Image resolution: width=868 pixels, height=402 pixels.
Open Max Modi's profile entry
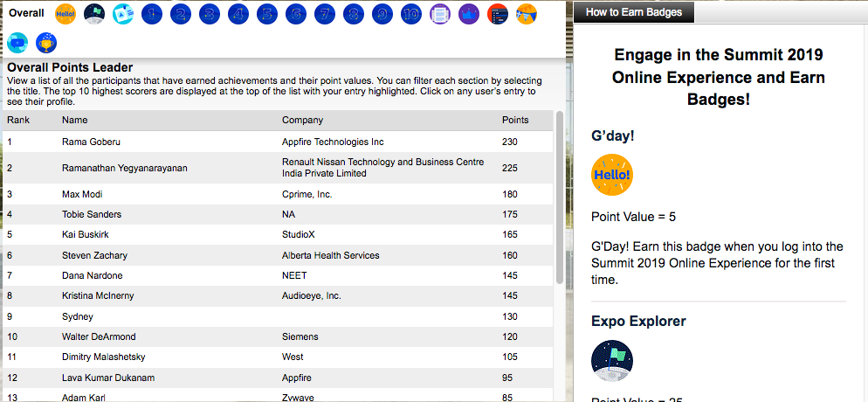tap(278, 194)
